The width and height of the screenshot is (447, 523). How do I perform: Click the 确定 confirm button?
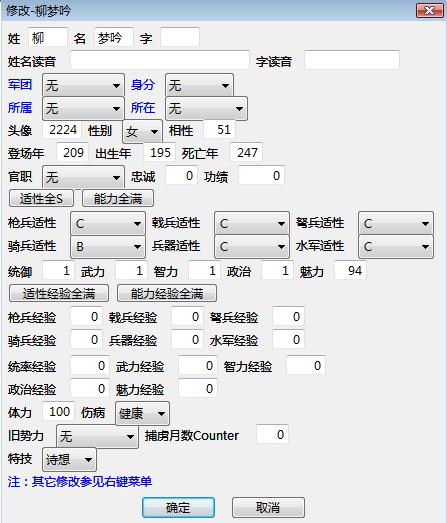click(178, 508)
